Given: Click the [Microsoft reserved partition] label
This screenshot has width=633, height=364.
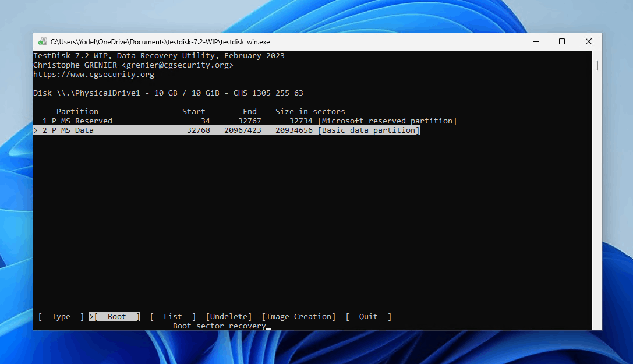Looking at the screenshot, I should [x=387, y=121].
